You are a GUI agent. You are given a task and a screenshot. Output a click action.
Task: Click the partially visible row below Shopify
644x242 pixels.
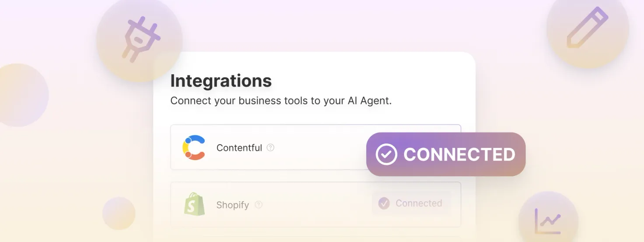tap(315, 240)
